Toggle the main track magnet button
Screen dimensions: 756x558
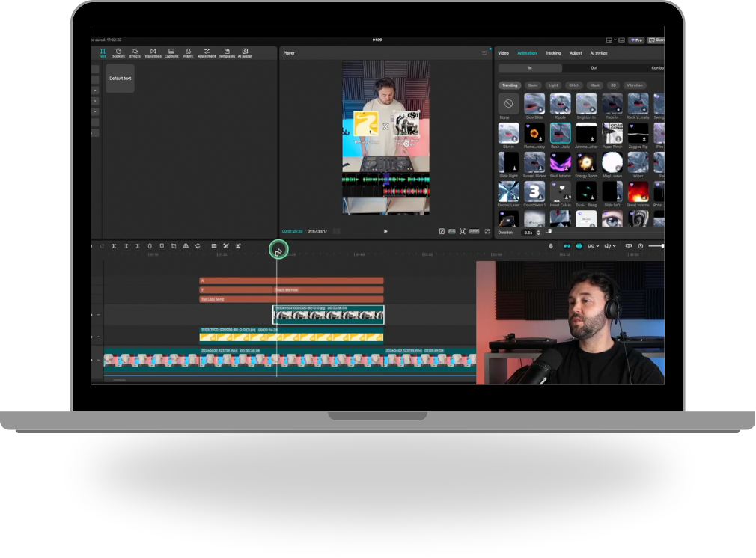coord(567,246)
